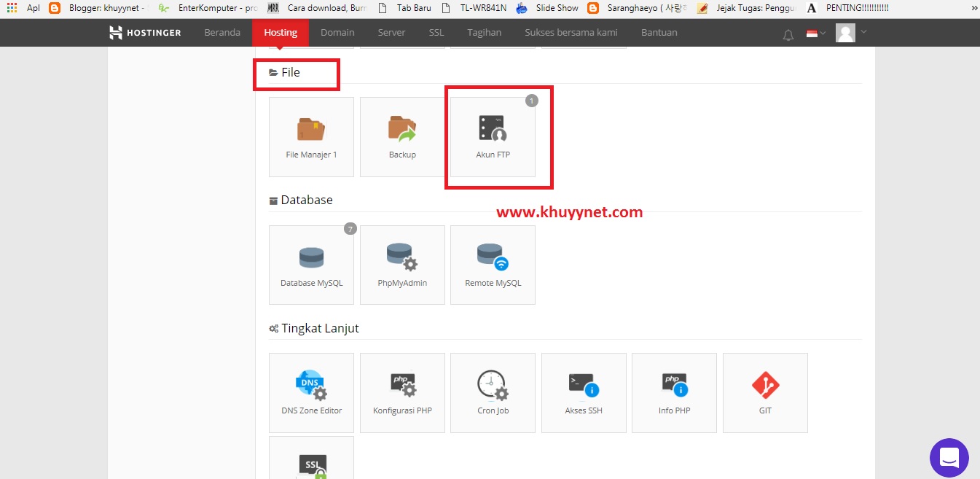980x479 pixels.
Task: Open the PENTING!!!!!!!!!!! bookmark
Action: pos(847,8)
